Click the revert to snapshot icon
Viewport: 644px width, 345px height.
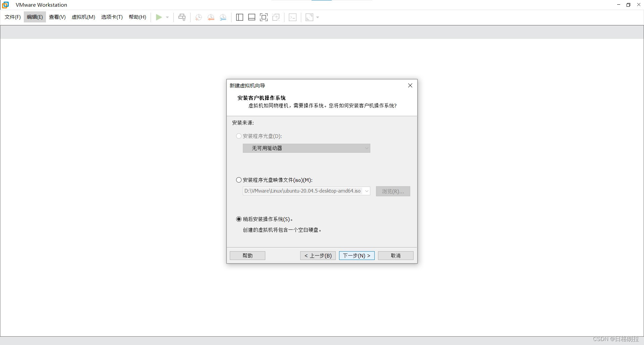[x=211, y=17]
